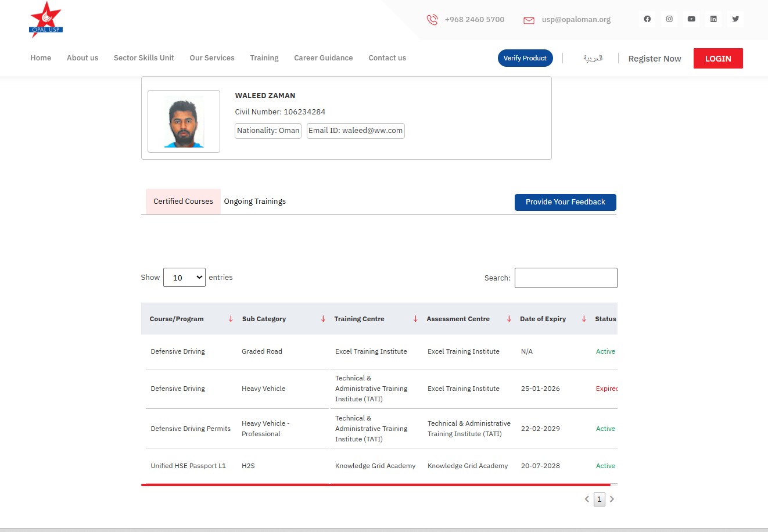768x532 pixels.
Task: Expand the Our Services menu
Action: tap(212, 58)
